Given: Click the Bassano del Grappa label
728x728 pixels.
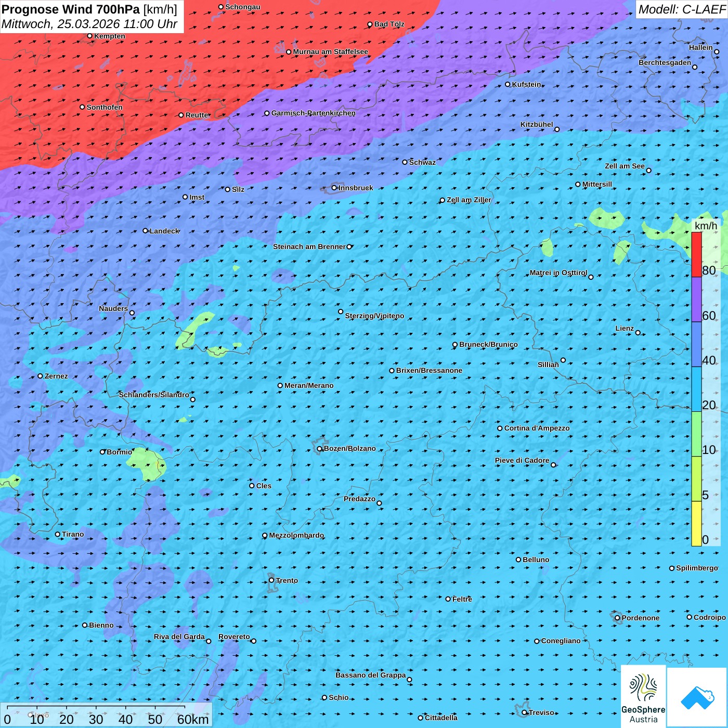Looking at the screenshot, I should click(x=370, y=675).
